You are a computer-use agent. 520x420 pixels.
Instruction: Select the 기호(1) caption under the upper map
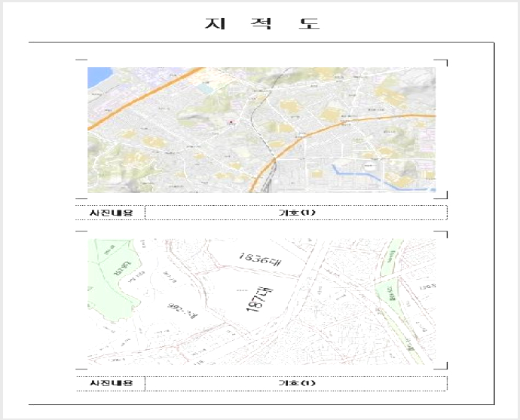pyautogui.click(x=296, y=213)
